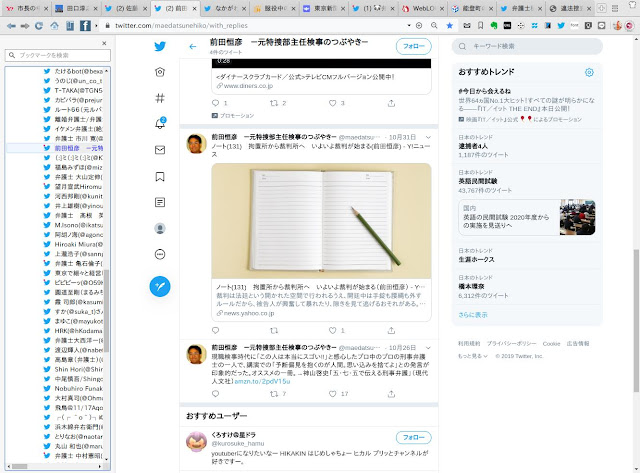This screenshot has width=640, height=473.
Task: Open the #今日から会えるね promoted trend
Action: pos(527,104)
